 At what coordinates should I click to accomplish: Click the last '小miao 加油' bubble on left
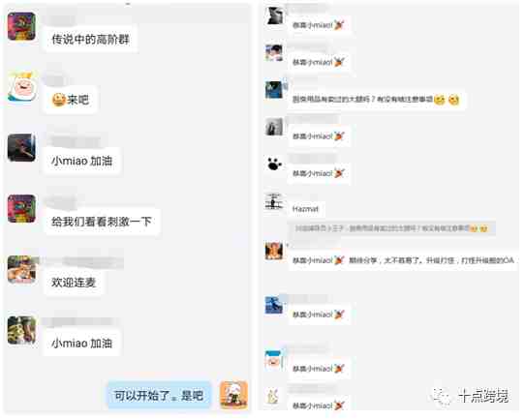click(81, 344)
